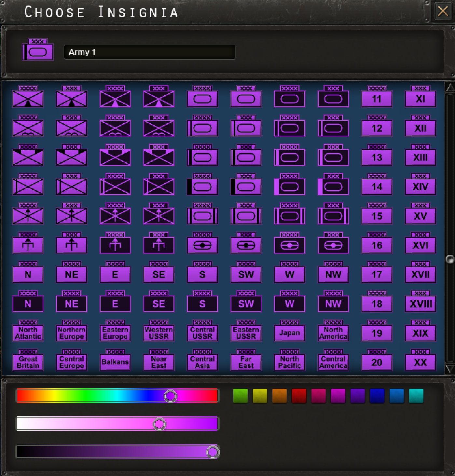Viewport: 455px width, 476px height.
Task: Pick the Balkans insignia
Action: pyautogui.click(x=115, y=360)
